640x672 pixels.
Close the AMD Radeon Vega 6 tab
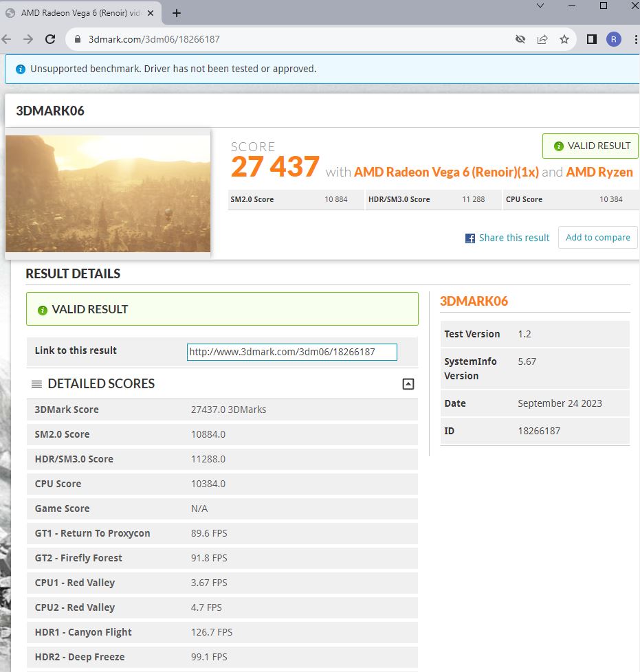pyautogui.click(x=151, y=13)
